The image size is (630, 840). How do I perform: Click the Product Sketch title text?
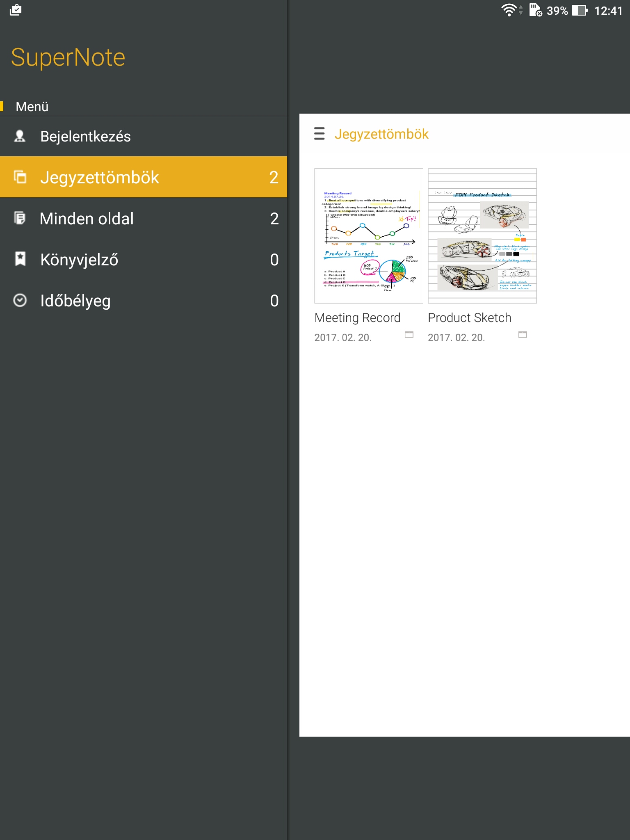point(470,318)
